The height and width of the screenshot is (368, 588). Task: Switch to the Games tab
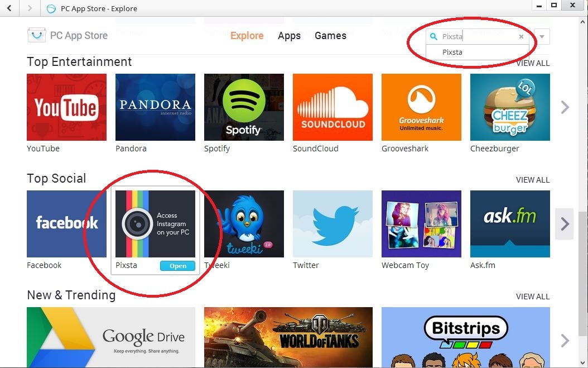[x=330, y=36]
